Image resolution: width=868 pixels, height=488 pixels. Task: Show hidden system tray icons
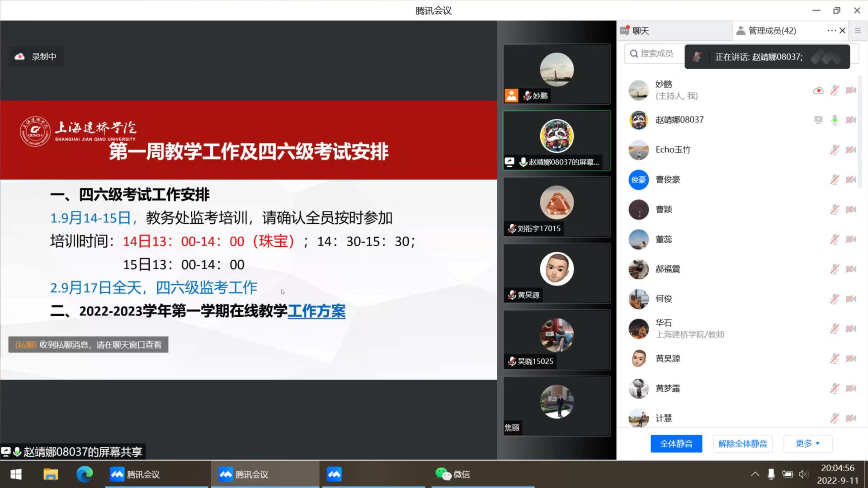pyautogui.click(x=755, y=474)
